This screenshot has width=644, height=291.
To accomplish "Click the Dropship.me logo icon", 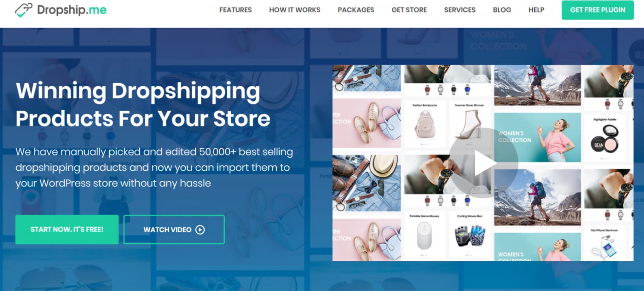I will pos(24,10).
